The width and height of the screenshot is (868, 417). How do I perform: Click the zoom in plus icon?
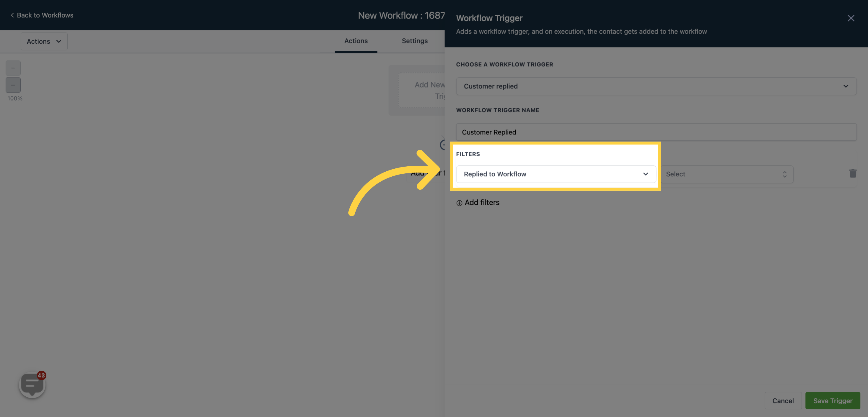pos(12,68)
